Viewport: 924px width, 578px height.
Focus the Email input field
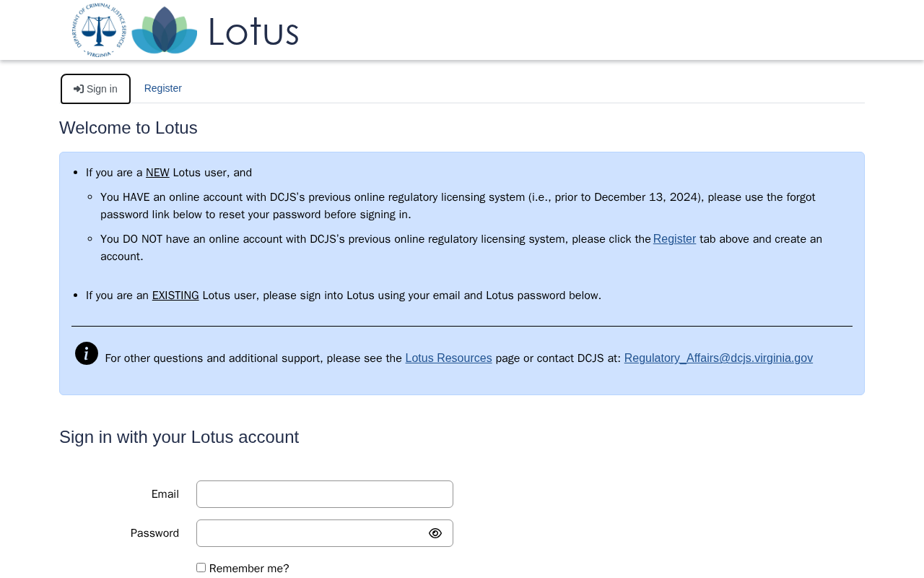(x=325, y=494)
